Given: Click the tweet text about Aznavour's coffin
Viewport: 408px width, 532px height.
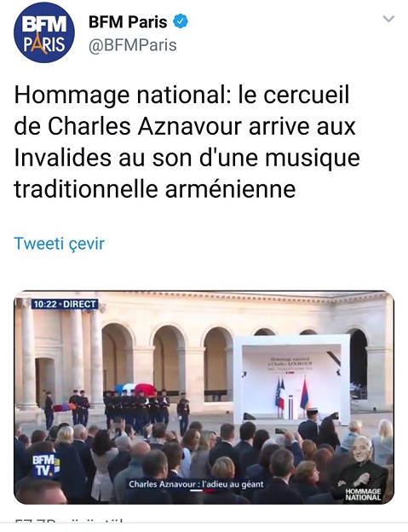Looking at the screenshot, I should [187, 142].
